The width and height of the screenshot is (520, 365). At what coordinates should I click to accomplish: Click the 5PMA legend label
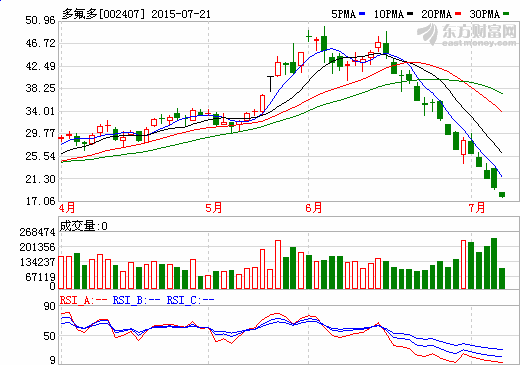click(x=343, y=14)
